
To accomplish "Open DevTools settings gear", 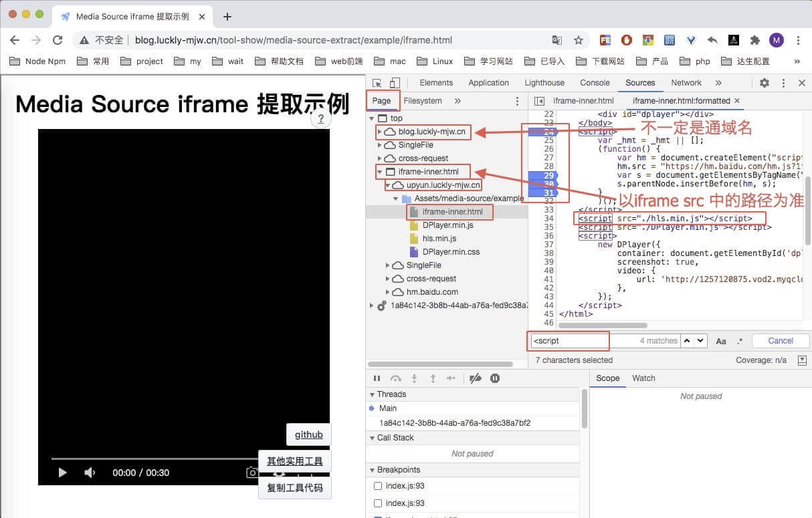I will (765, 83).
